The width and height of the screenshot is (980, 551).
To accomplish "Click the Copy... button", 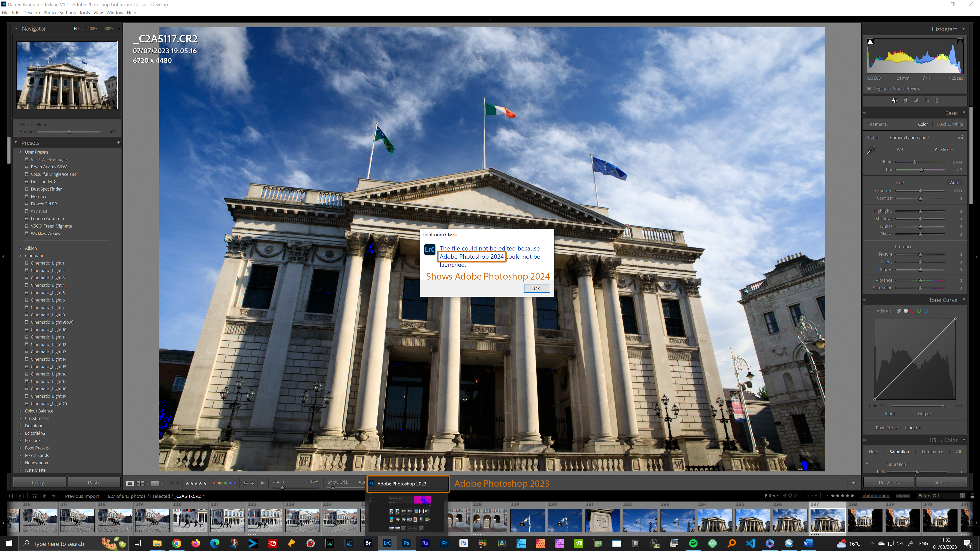I will pos(40,483).
